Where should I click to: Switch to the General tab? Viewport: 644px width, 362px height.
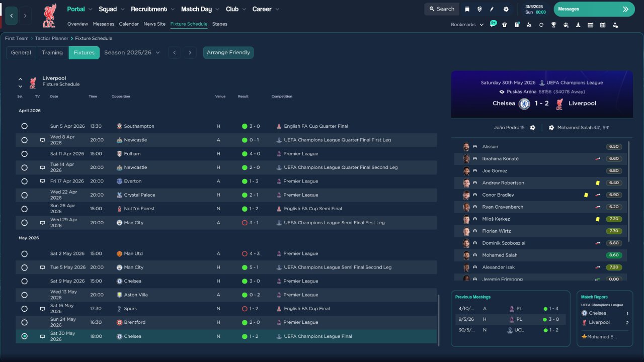[21, 53]
